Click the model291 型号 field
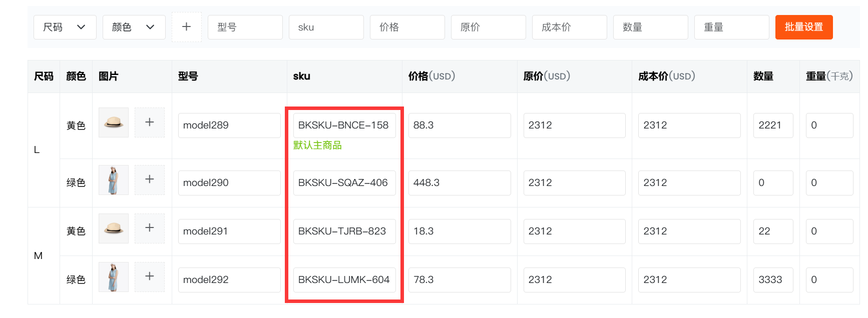Viewport: 868px width, 318px height. click(x=229, y=231)
